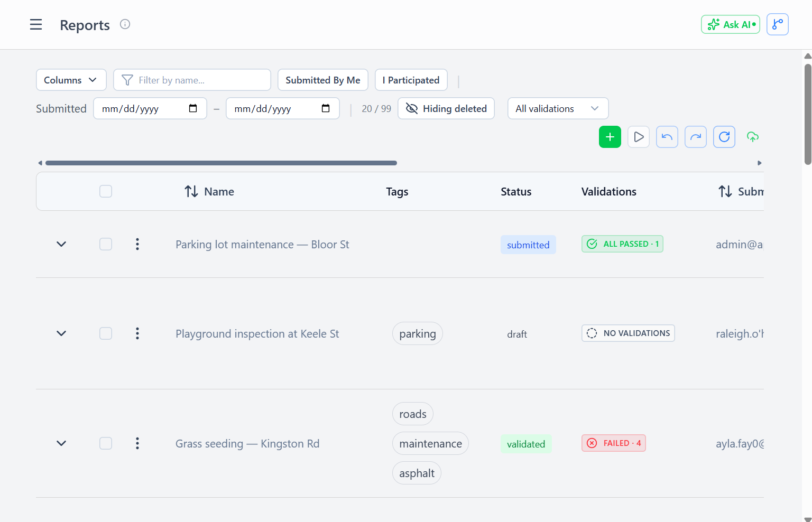Open the calendar picker on the end date field
Screen dimensions: 812x522
(326, 108)
